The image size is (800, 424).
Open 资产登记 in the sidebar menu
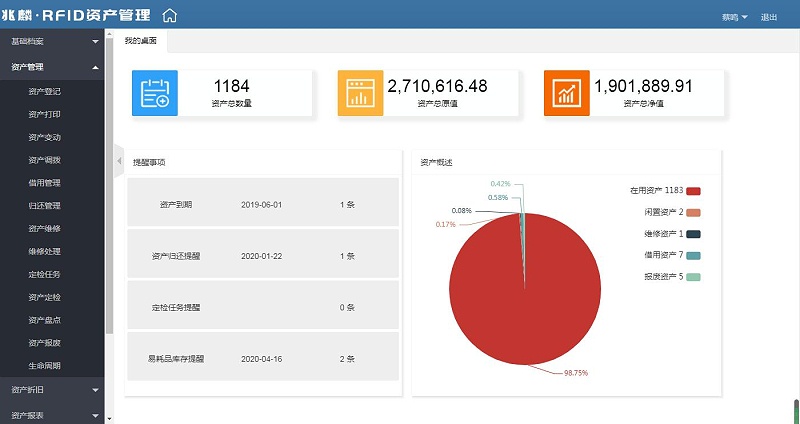tap(45, 91)
